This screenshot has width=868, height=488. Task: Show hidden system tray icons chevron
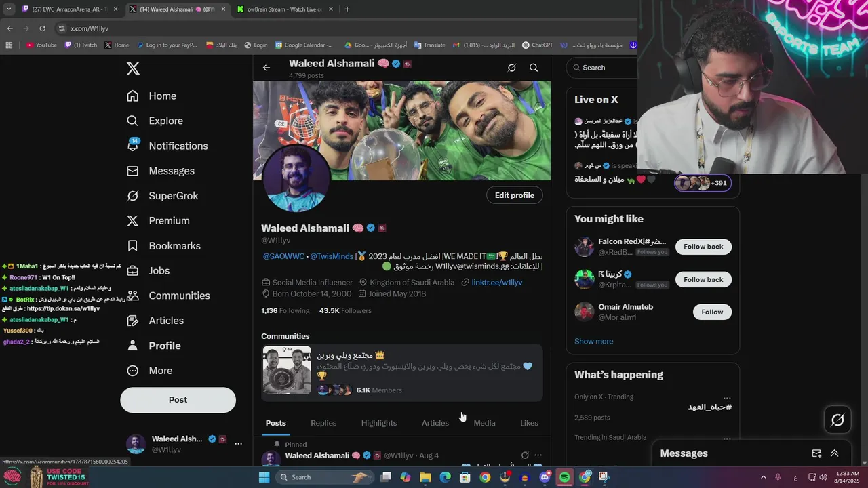pyautogui.click(x=763, y=477)
